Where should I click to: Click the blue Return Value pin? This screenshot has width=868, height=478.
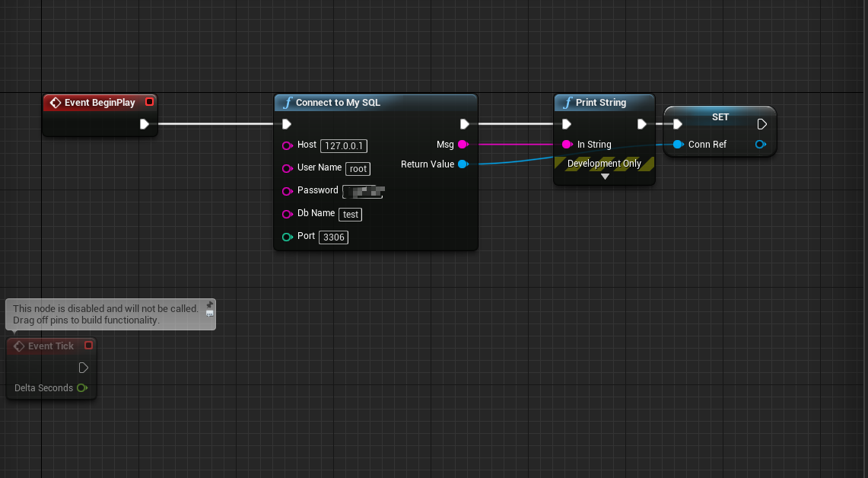tap(463, 164)
